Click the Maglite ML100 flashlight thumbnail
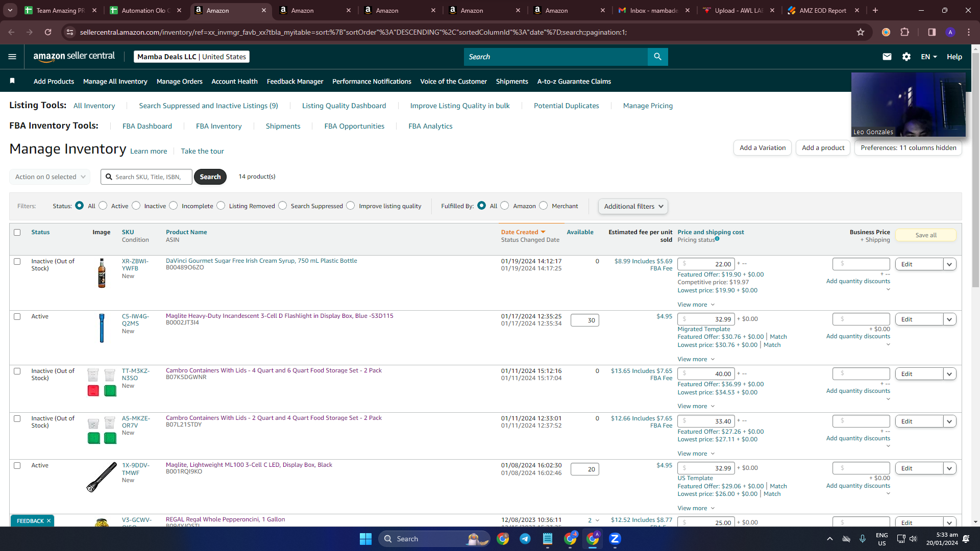The height and width of the screenshot is (551, 980). point(102,477)
